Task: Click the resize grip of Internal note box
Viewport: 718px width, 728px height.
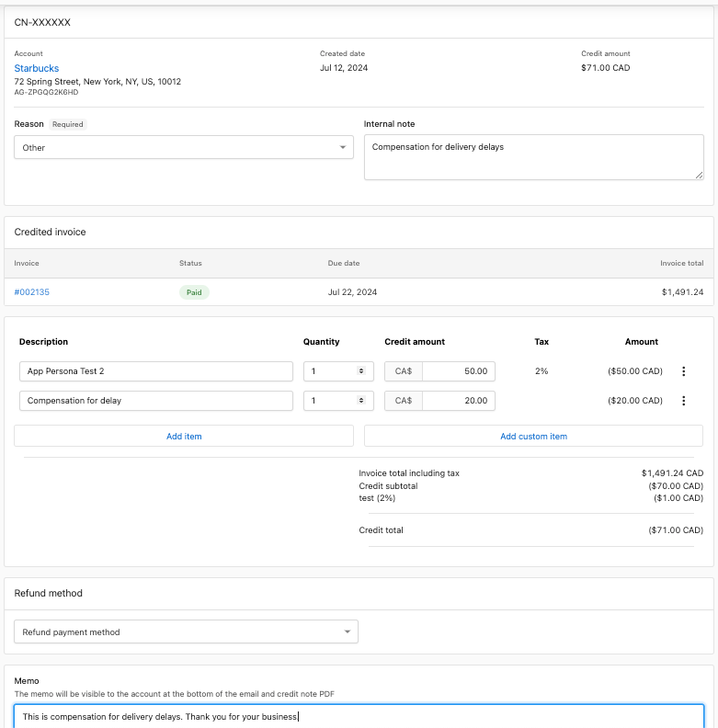Action: (x=699, y=175)
